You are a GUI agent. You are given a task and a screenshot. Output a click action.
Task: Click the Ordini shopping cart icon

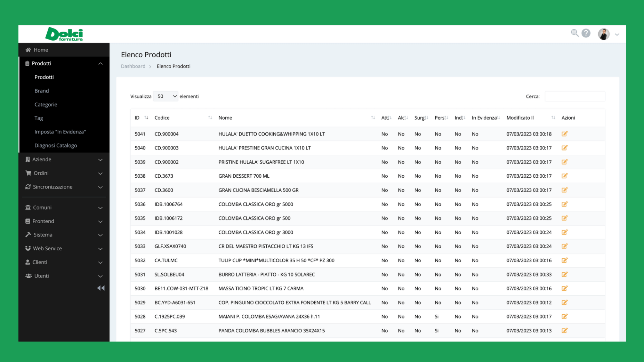click(28, 173)
